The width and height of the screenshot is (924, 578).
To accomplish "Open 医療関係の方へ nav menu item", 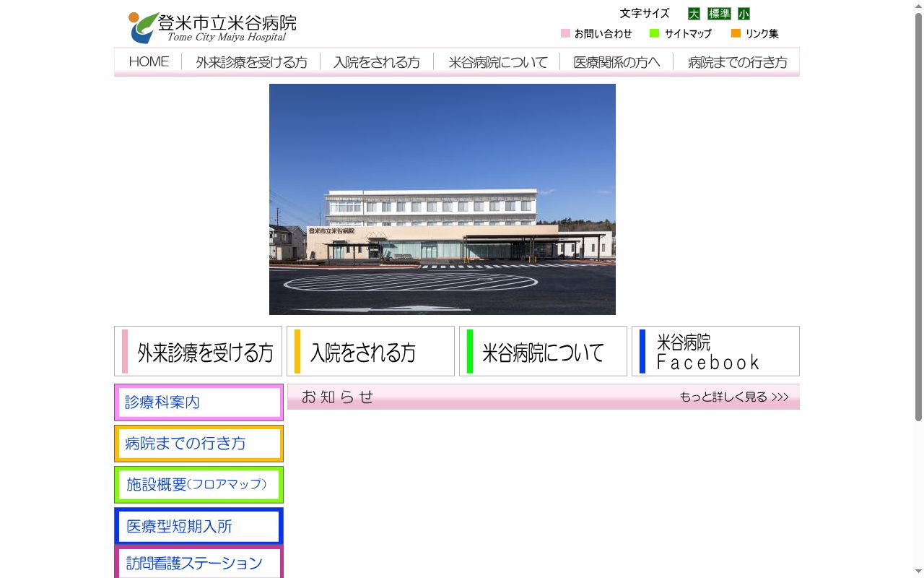I will point(616,62).
